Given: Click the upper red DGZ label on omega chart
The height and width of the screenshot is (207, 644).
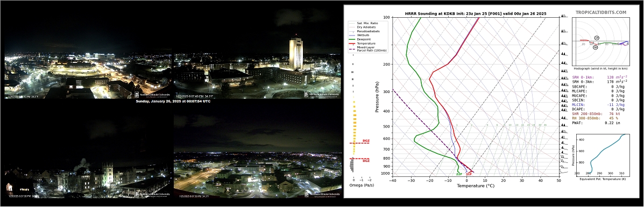Looking at the screenshot, I should click(x=366, y=141).
